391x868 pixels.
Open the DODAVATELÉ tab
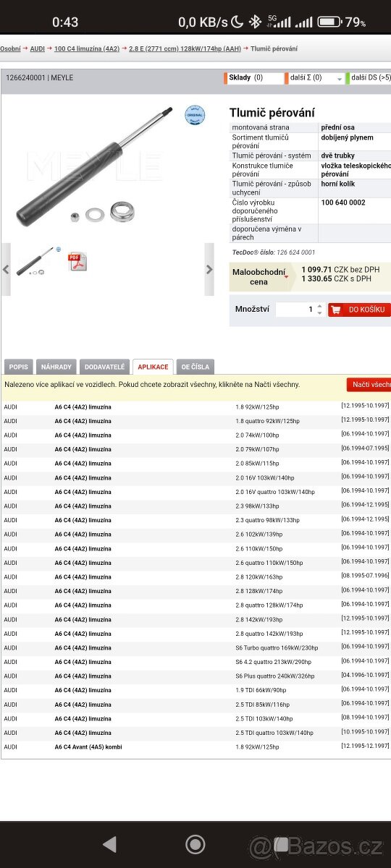coord(104,367)
